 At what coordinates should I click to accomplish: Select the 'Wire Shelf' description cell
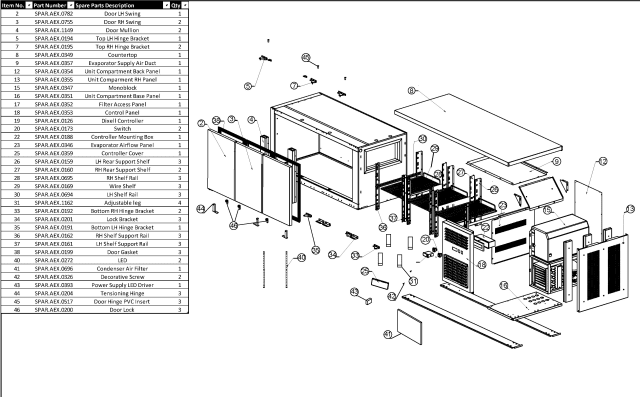coord(122,186)
